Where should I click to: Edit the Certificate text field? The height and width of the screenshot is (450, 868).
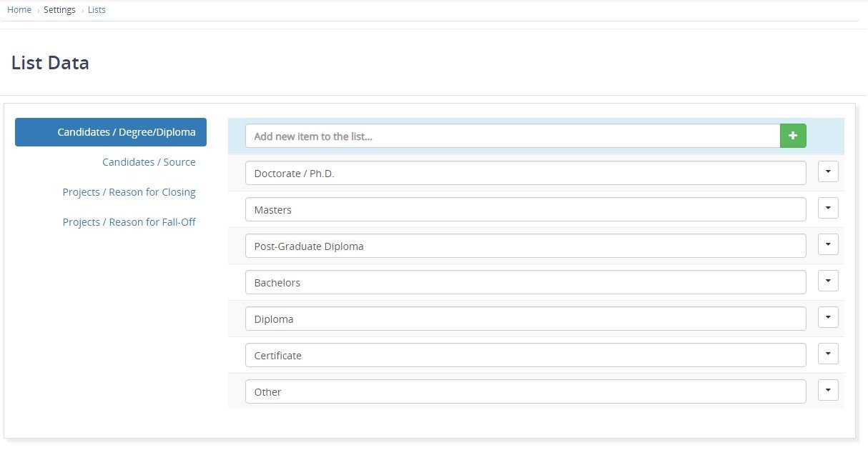coord(526,355)
